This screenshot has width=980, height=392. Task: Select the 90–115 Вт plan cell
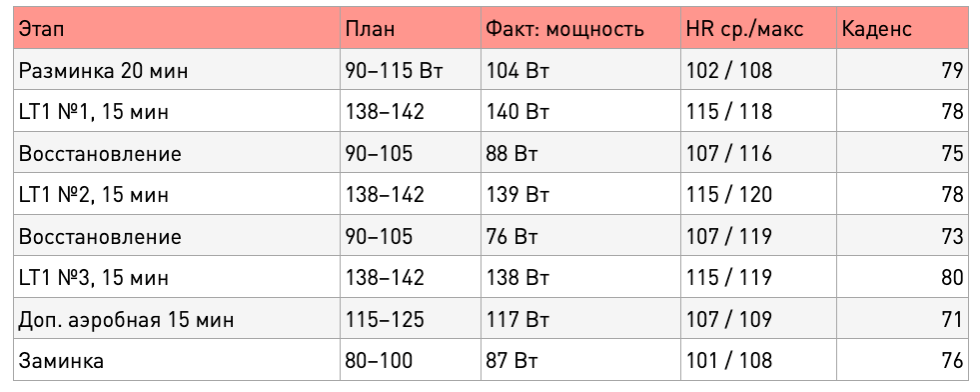(411, 70)
